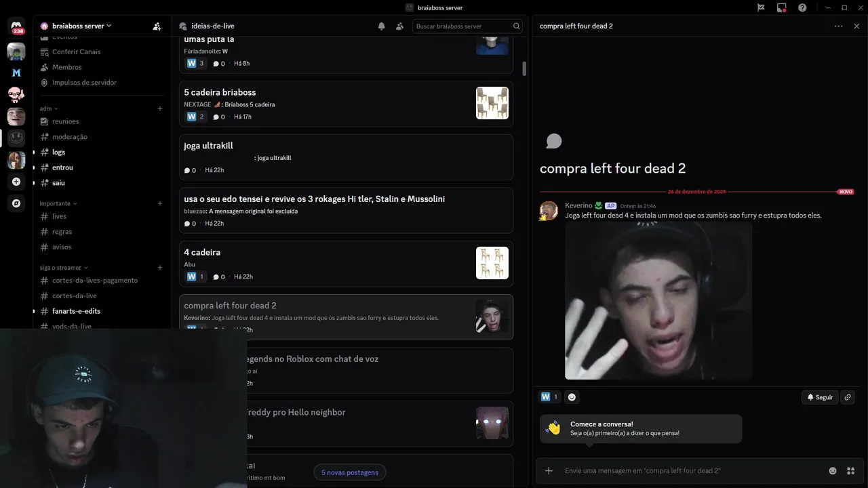Open the emoji picker in the message box

pos(833,470)
